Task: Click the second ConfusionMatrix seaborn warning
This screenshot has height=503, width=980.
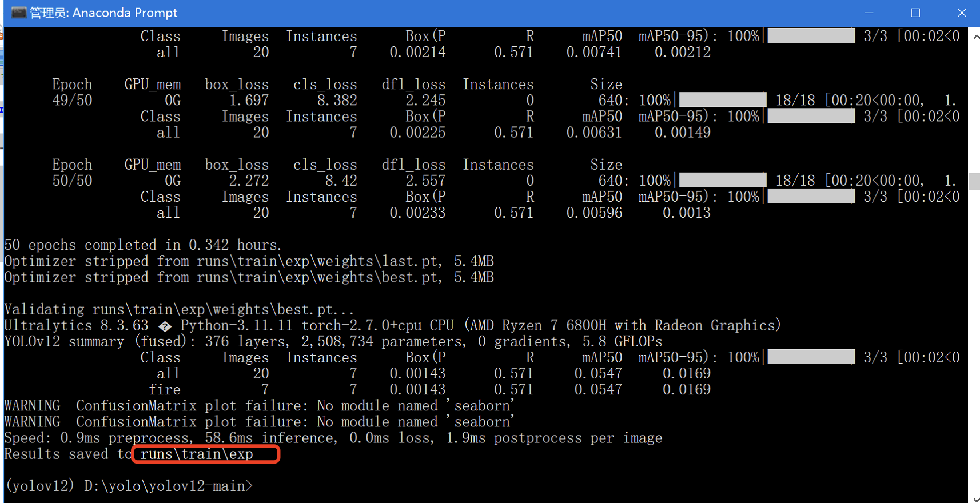Action: (x=260, y=422)
